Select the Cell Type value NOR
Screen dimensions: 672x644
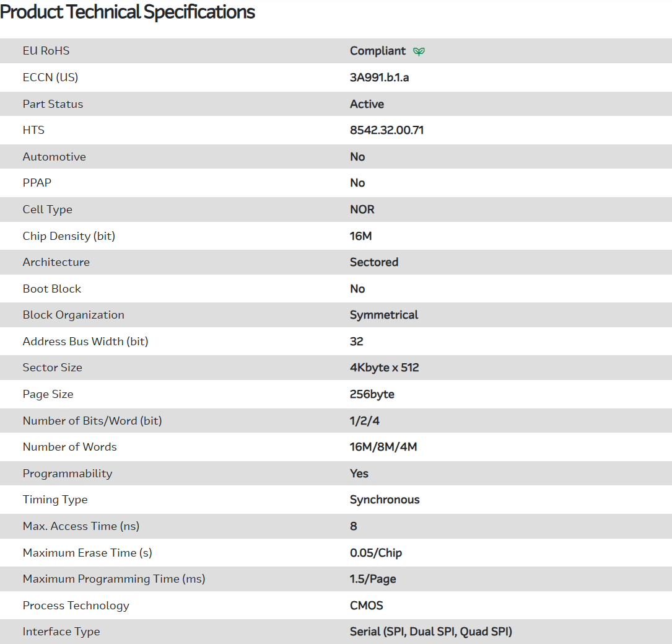click(x=362, y=210)
